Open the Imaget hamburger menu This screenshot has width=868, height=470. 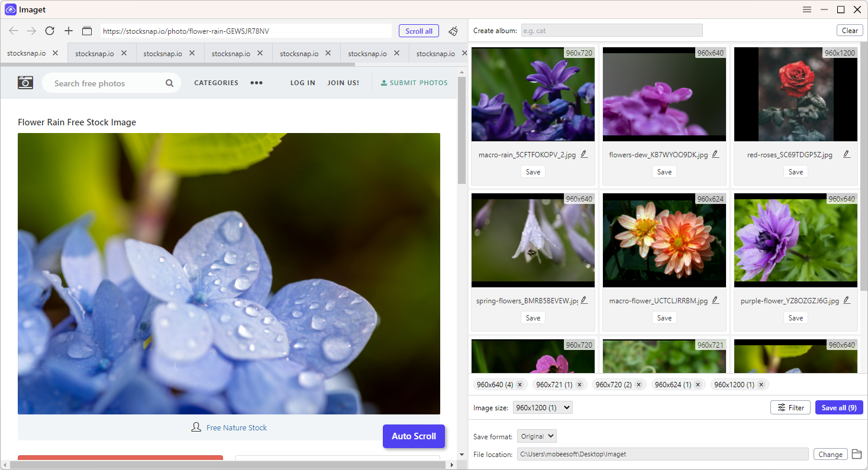[x=807, y=9]
